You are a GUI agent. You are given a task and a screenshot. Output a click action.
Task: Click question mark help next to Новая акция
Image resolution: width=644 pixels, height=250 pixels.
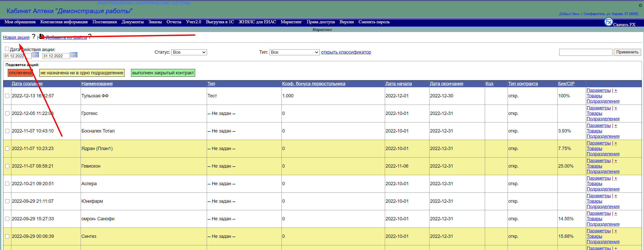point(34,37)
